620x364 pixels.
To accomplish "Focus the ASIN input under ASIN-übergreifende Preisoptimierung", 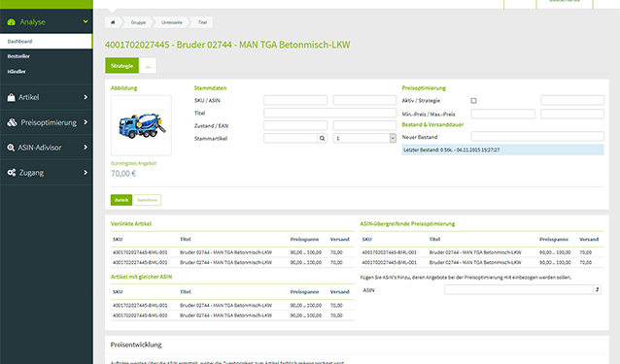I will (518, 290).
